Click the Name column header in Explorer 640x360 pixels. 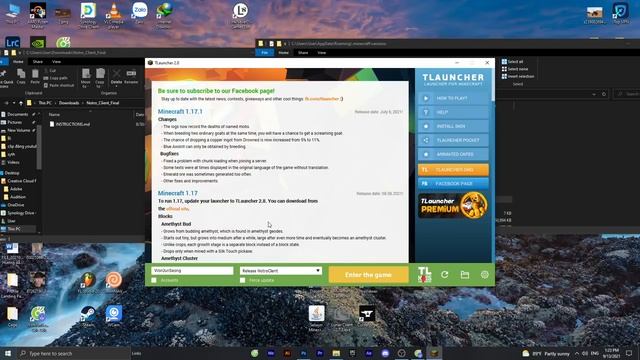[54, 115]
